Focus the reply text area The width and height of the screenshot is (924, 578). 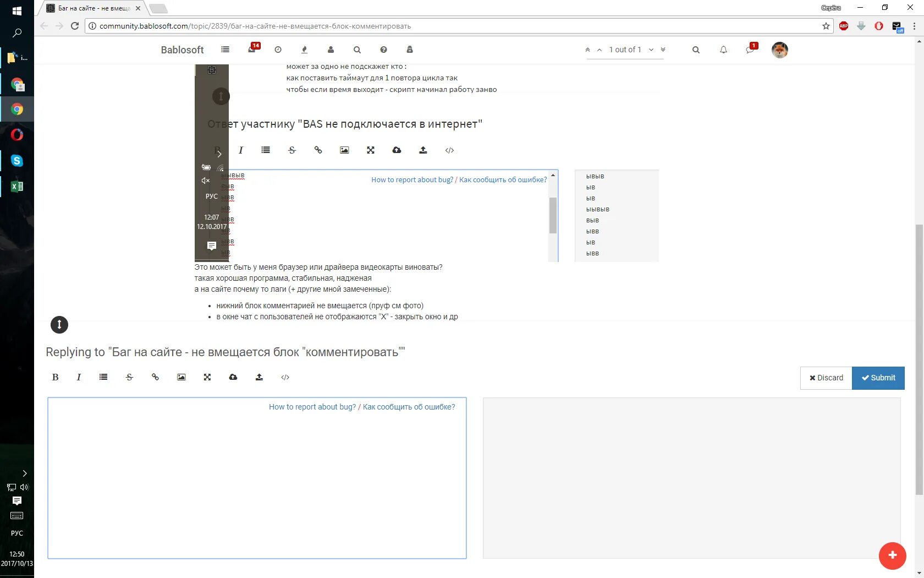(257, 478)
